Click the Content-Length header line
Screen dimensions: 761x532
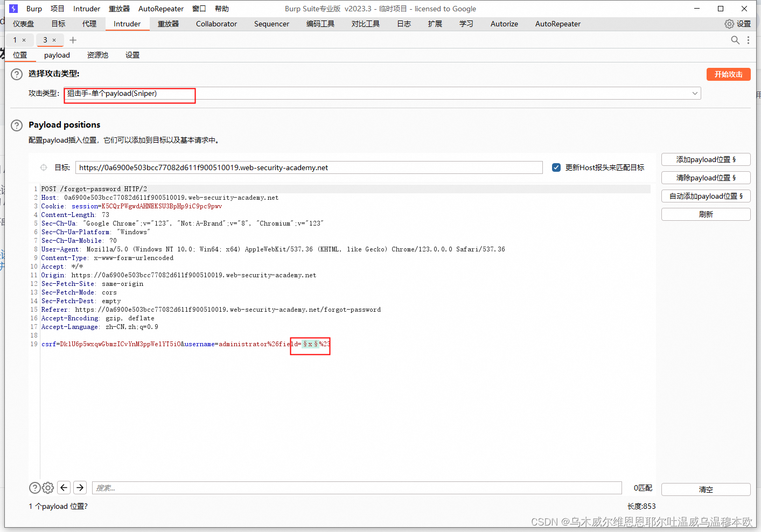[x=75, y=215]
